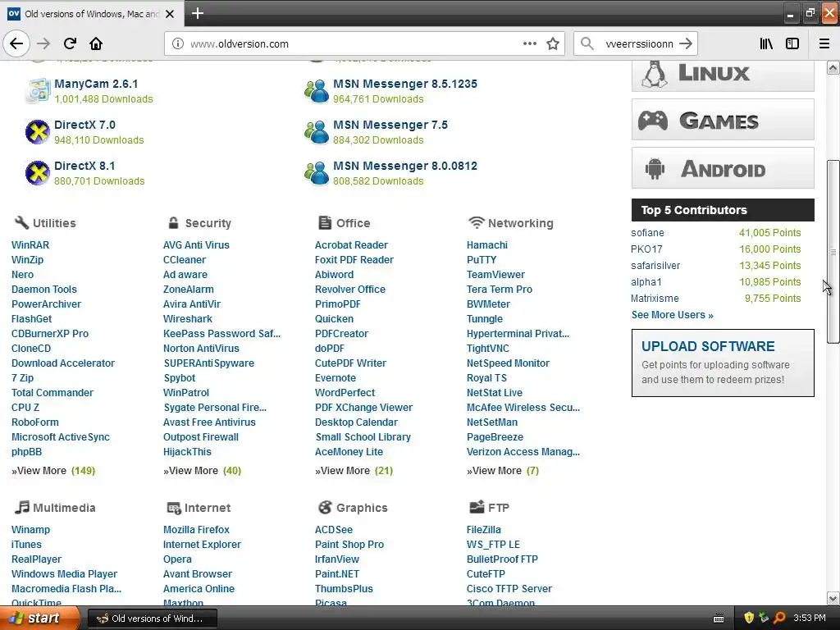Open the Games category banner
840x630 pixels.
point(723,120)
